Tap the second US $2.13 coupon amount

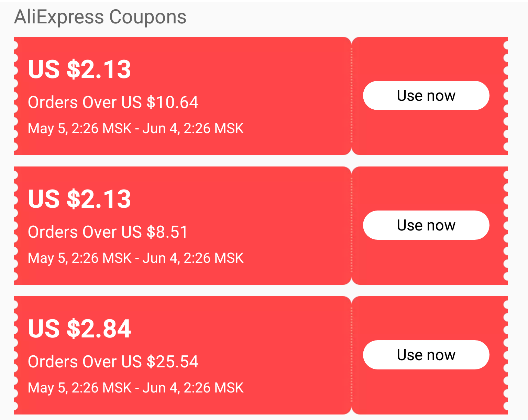pos(79,199)
